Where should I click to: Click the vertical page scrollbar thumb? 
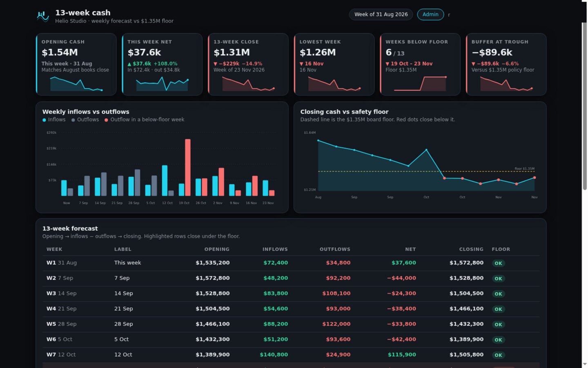tap(585, 105)
